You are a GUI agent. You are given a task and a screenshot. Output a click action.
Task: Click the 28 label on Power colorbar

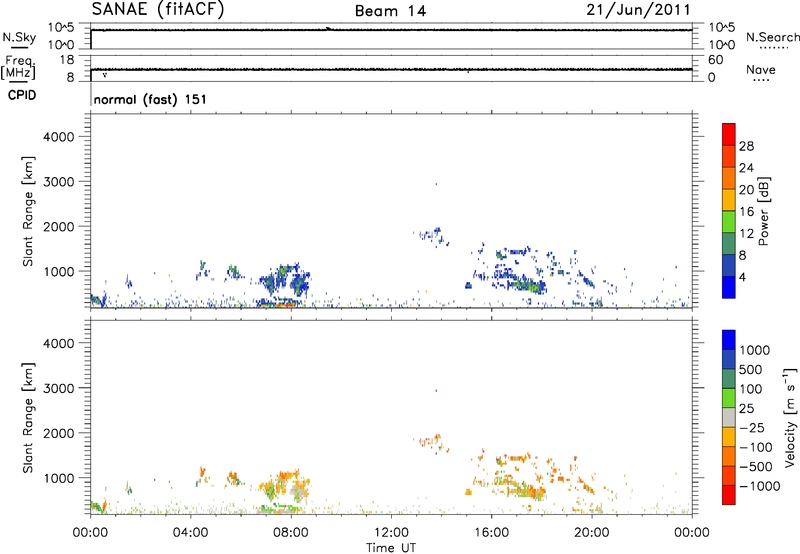[746, 146]
